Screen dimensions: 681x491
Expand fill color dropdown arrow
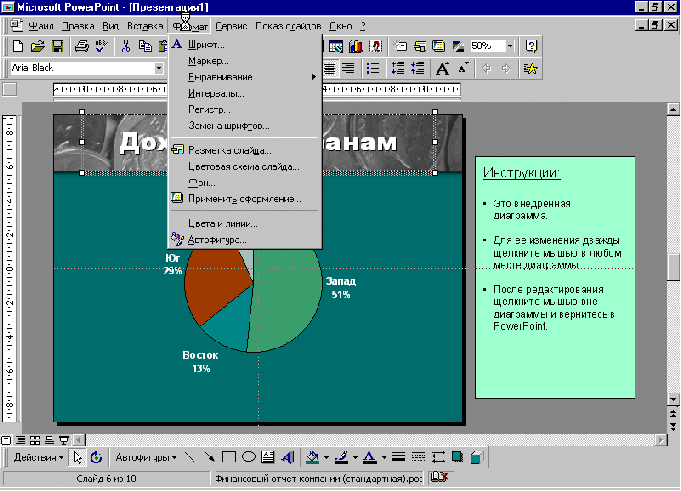(x=326, y=458)
